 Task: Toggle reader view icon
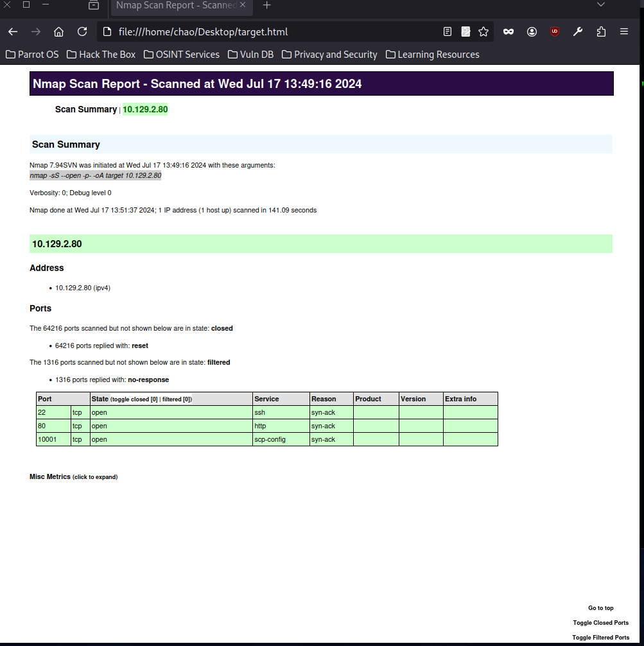pos(448,31)
